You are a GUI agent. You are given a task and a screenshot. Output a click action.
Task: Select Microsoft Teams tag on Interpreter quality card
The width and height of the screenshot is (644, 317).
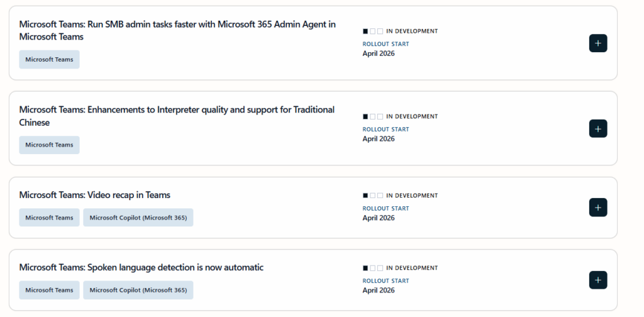pyautogui.click(x=49, y=145)
